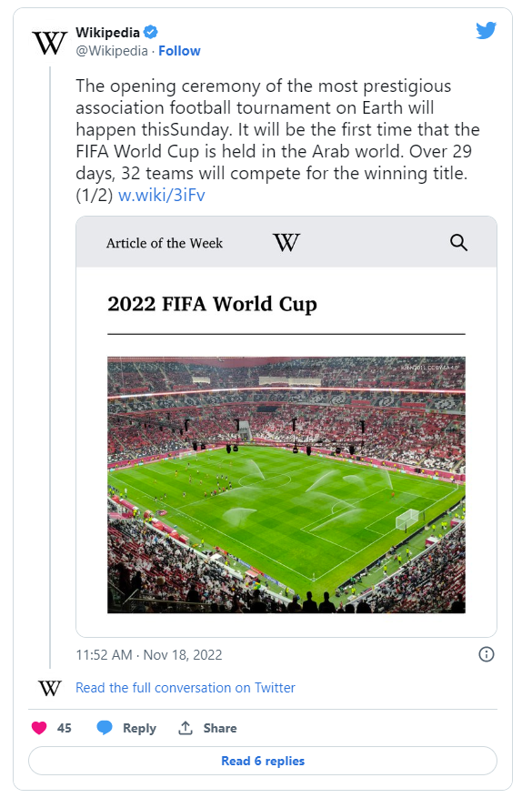Click the Article of the Week label
This screenshot has height=798, width=532.
(x=165, y=243)
